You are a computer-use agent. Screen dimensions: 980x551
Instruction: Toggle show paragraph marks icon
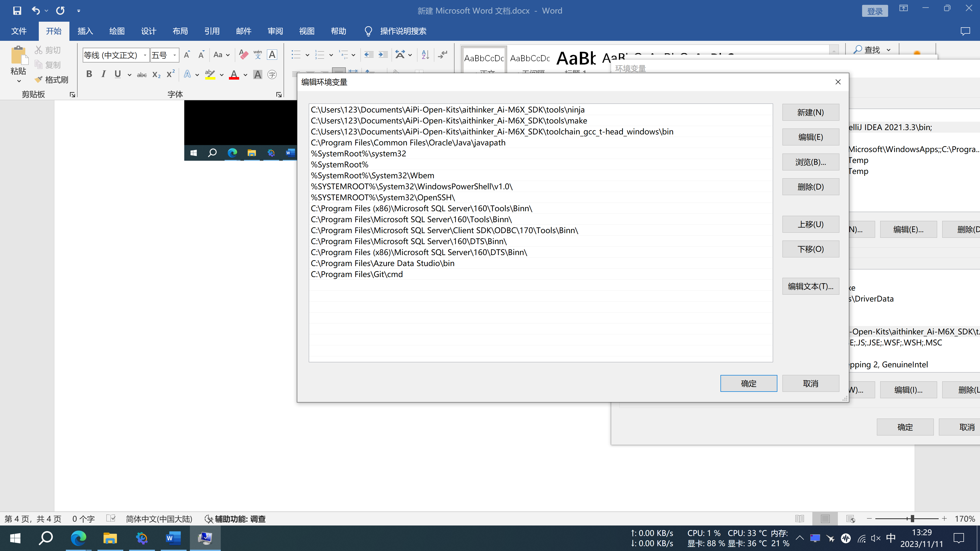pos(443,55)
